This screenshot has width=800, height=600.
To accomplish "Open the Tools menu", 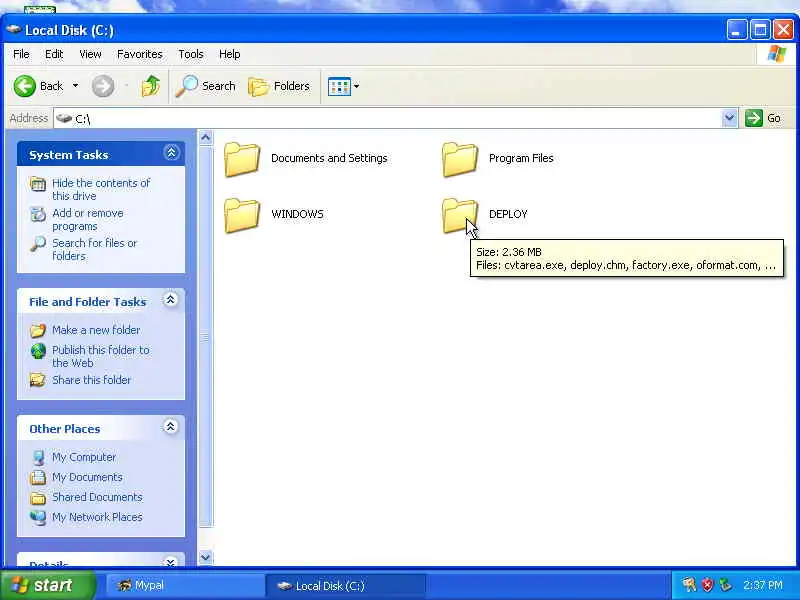I will [x=191, y=54].
